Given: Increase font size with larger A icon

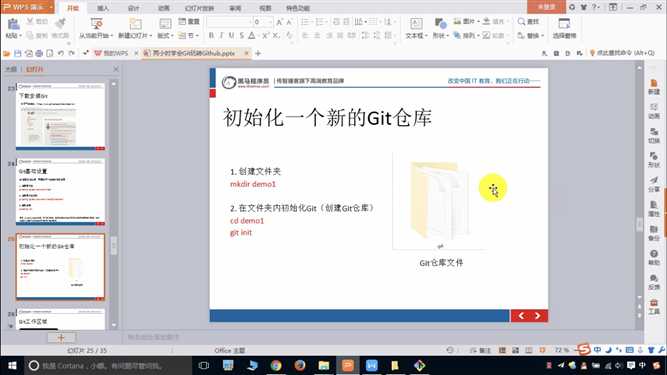Looking at the screenshot, I should (x=279, y=22).
